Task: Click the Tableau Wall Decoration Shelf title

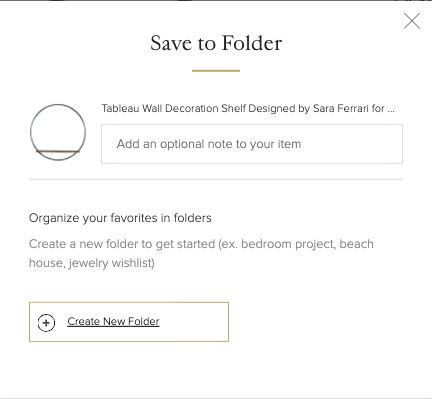Action: click(248, 108)
